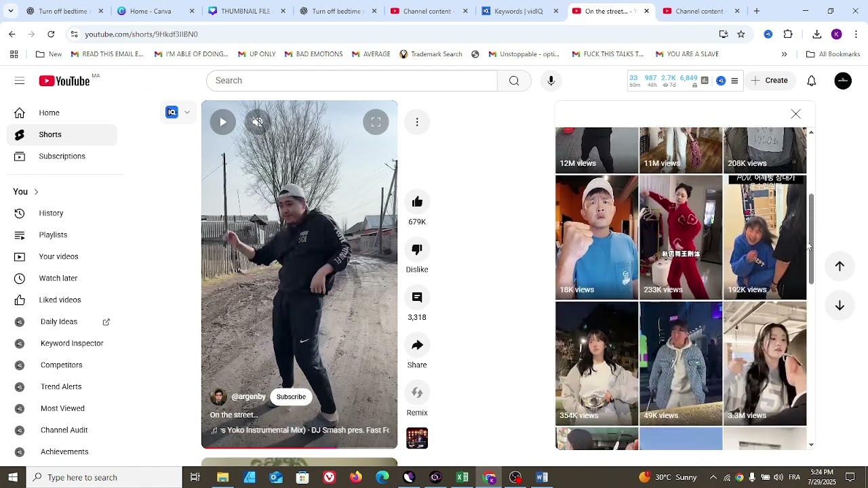Open the related short with 233K views

681,237
